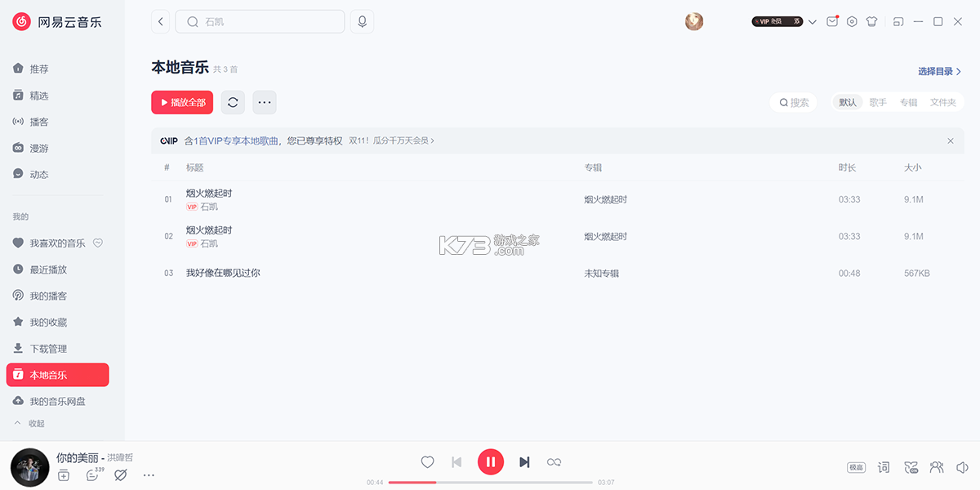Sort by 大小 column header
This screenshot has height=490, width=980.
click(912, 167)
